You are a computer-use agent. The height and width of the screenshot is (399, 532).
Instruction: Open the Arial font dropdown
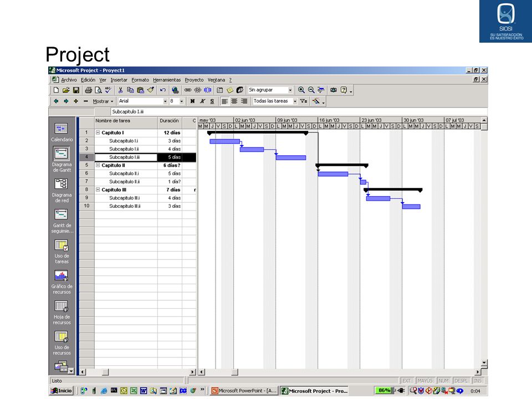pos(165,101)
